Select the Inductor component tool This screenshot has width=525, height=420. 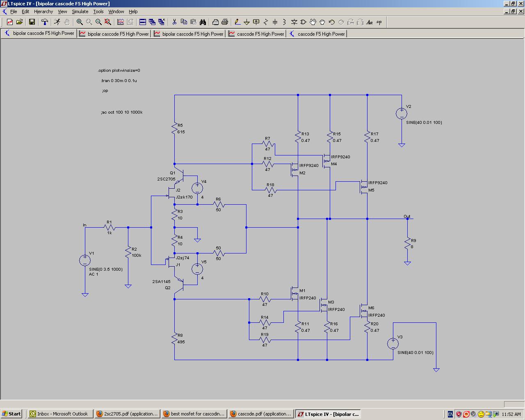click(x=285, y=22)
